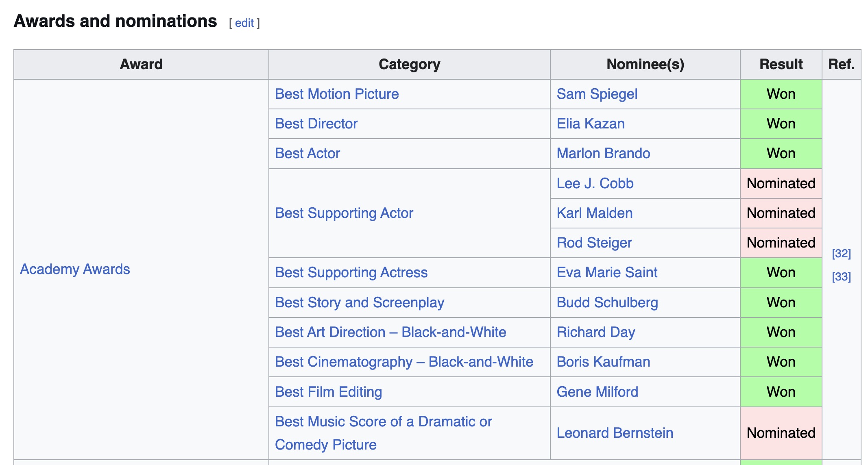
Task: Click the Gene Milford link
Action: 597,391
